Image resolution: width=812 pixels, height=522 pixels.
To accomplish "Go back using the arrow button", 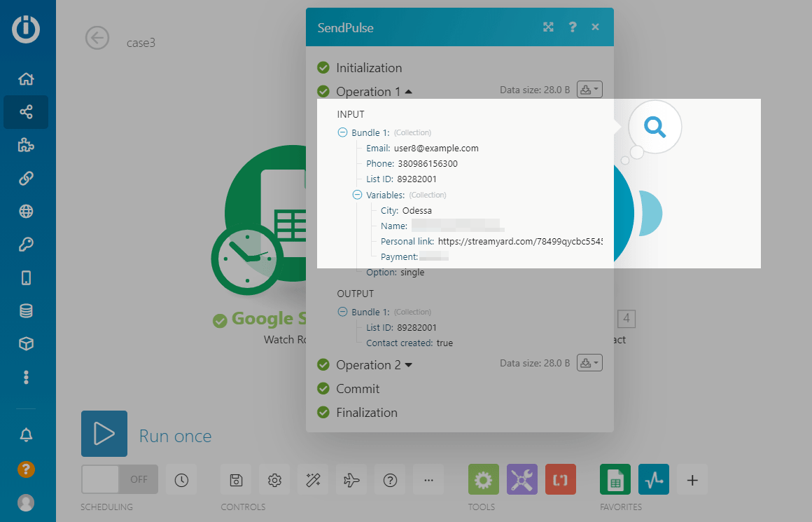I will (x=97, y=38).
